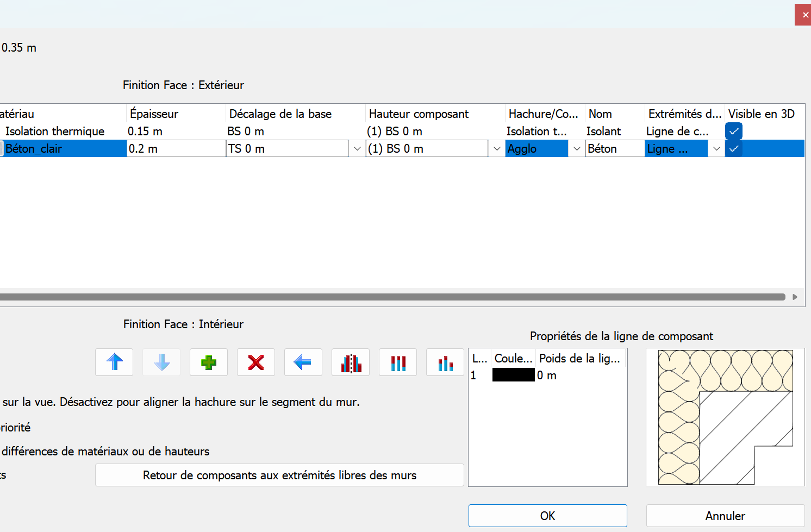Expand the Hauteur composant dropdown
811x532 pixels.
point(497,149)
